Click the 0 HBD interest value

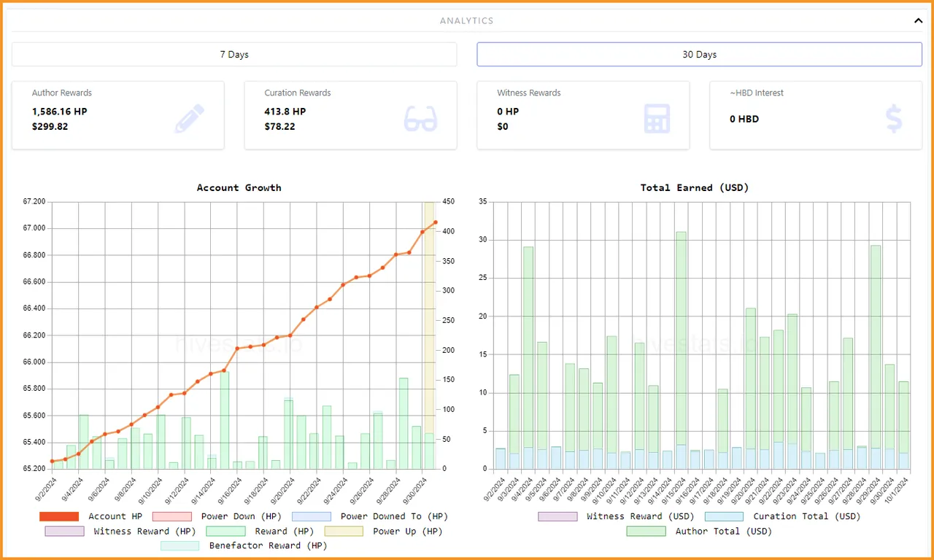pos(744,119)
